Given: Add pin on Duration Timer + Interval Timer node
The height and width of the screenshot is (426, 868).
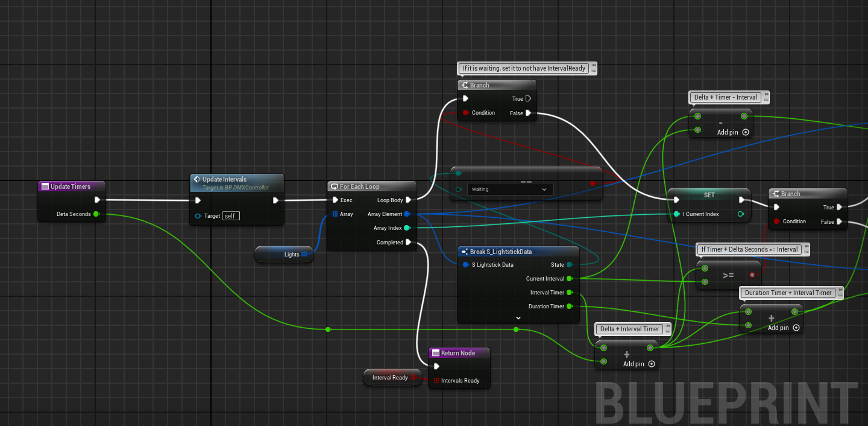Looking at the screenshot, I should [796, 328].
